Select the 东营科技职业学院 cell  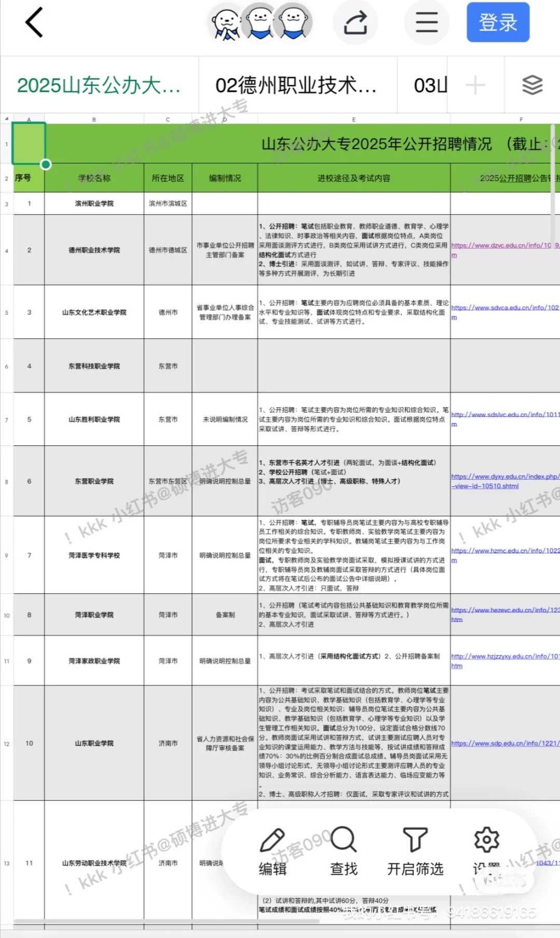[x=94, y=366]
